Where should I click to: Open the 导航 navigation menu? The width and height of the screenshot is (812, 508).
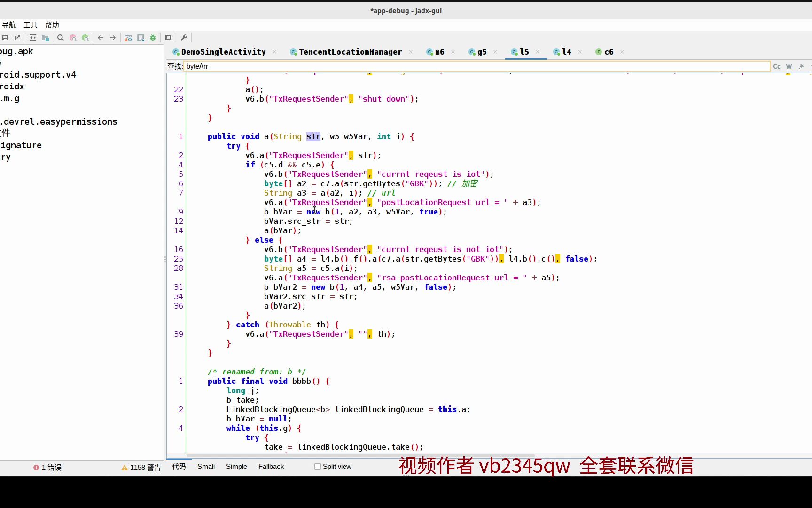coord(8,25)
